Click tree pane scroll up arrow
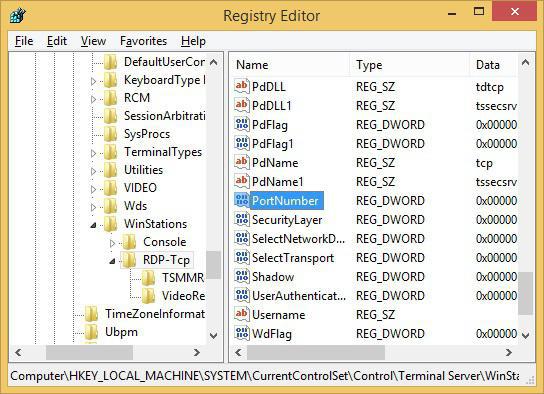This screenshot has height=394, width=544. [214, 62]
